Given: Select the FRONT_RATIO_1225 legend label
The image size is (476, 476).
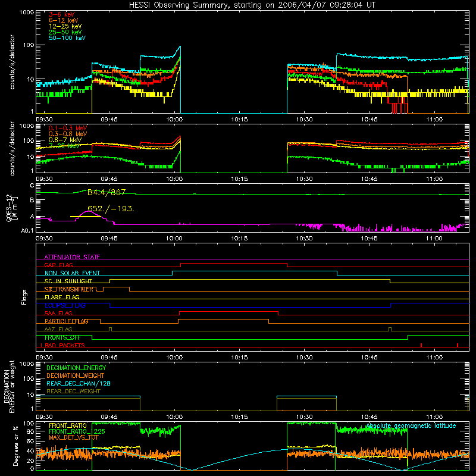Looking at the screenshot, I should tap(77, 431).
